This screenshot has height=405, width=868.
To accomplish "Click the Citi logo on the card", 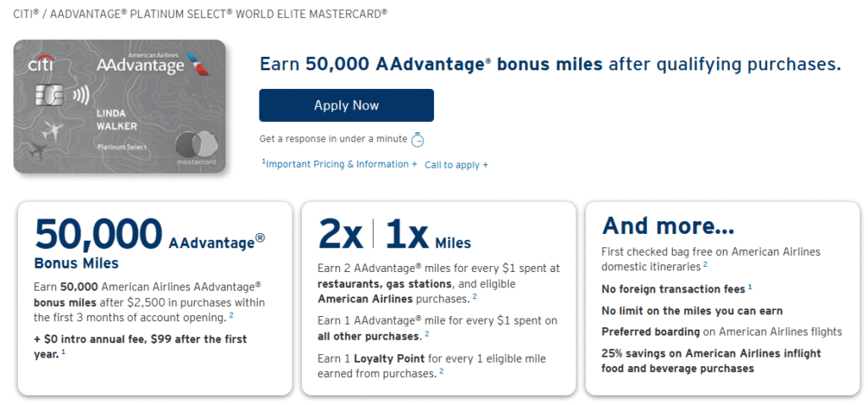I will click(x=41, y=64).
